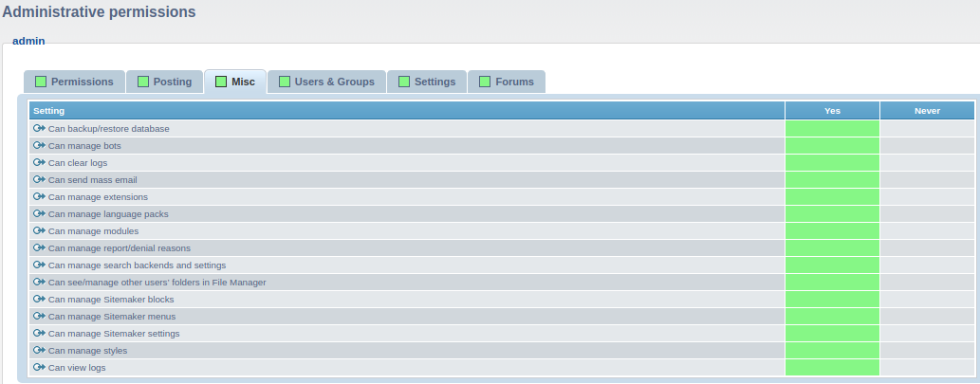Select 'Can manage extensions' label
Viewport: 980px width, 384px height.
click(98, 196)
